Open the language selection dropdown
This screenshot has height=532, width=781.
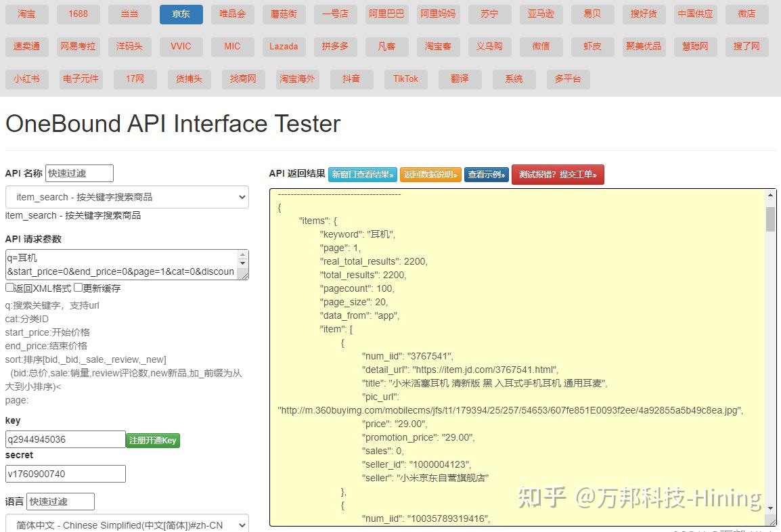click(x=127, y=524)
